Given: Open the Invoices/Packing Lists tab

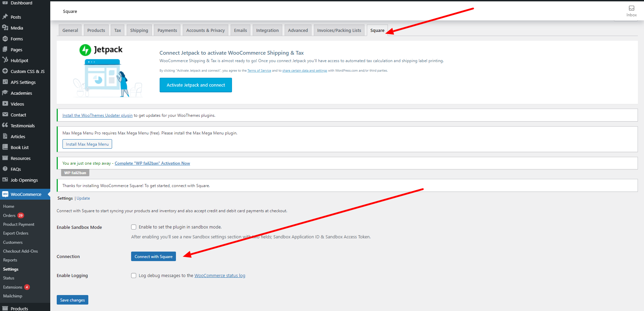Looking at the screenshot, I should pos(339,30).
